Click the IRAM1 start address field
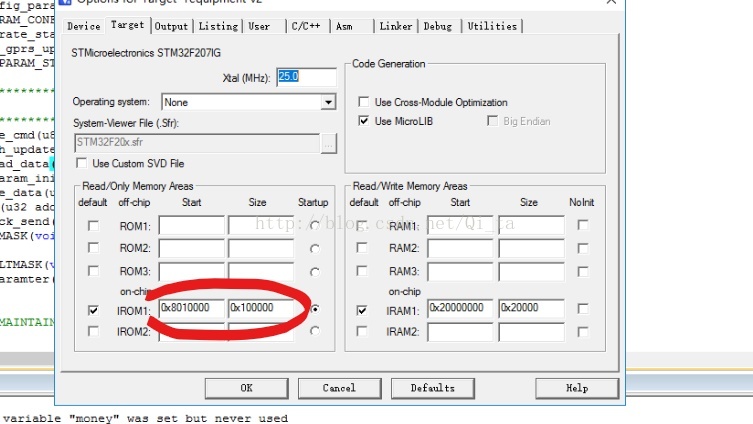 click(x=460, y=308)
